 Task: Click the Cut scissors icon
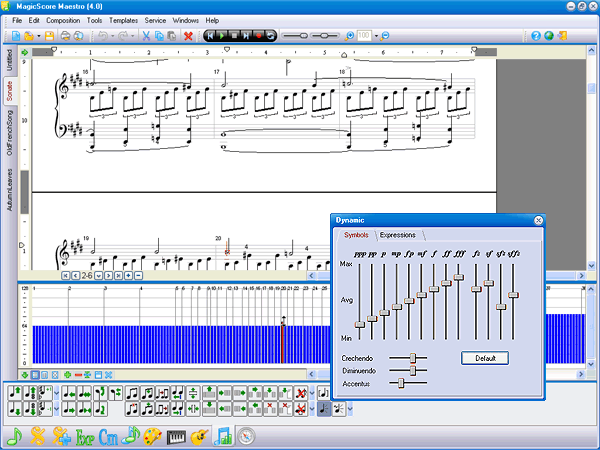point(146,36)
